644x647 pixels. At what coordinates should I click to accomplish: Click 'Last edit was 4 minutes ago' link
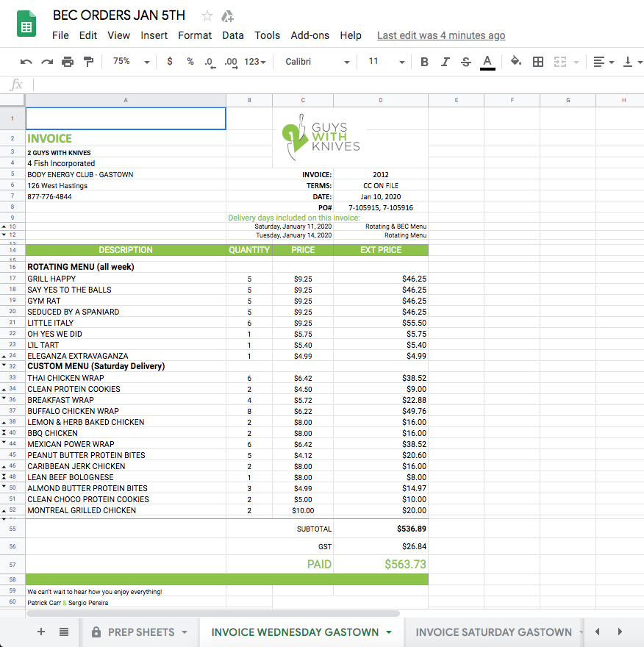click(x=440, y=35)
